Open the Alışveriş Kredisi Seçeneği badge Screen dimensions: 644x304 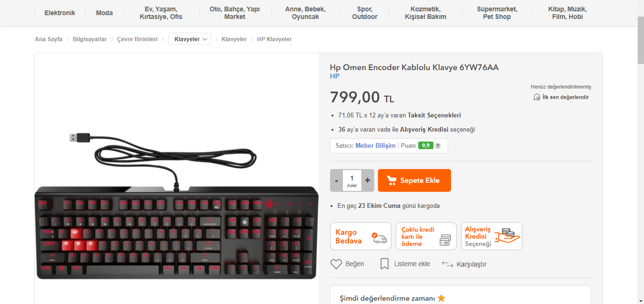492,236
